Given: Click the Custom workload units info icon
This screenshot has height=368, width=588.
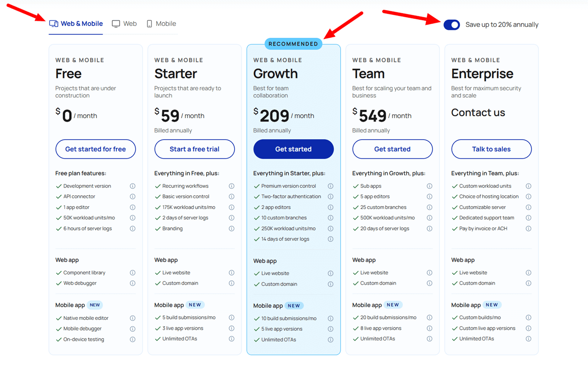Looking at the screenshot, I should click(x=528, y=186).
